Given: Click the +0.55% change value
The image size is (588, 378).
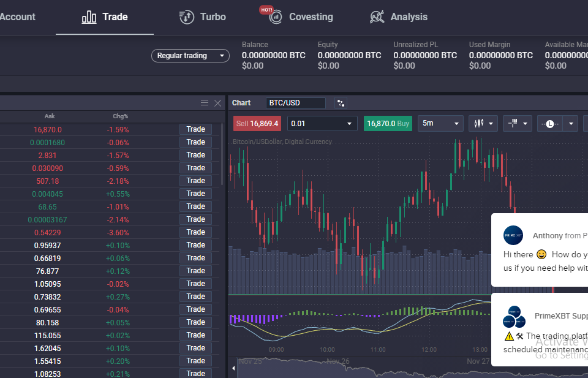Looking at the screenshot, I should click(x=118, y=194).
